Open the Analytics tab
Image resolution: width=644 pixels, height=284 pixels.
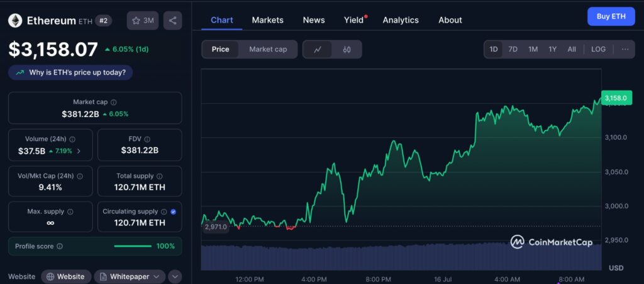pyautogui.click(x=401, y=20)
